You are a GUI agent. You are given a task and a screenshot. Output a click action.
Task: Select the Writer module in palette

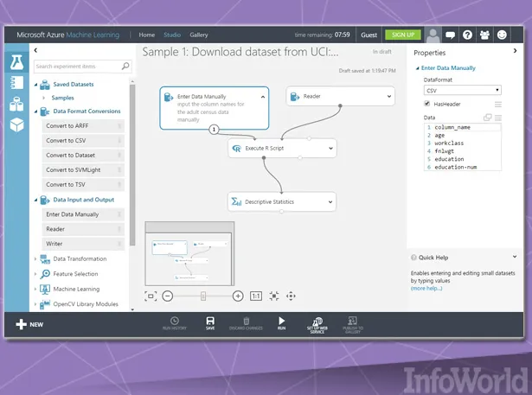click(x=83, y=244)
